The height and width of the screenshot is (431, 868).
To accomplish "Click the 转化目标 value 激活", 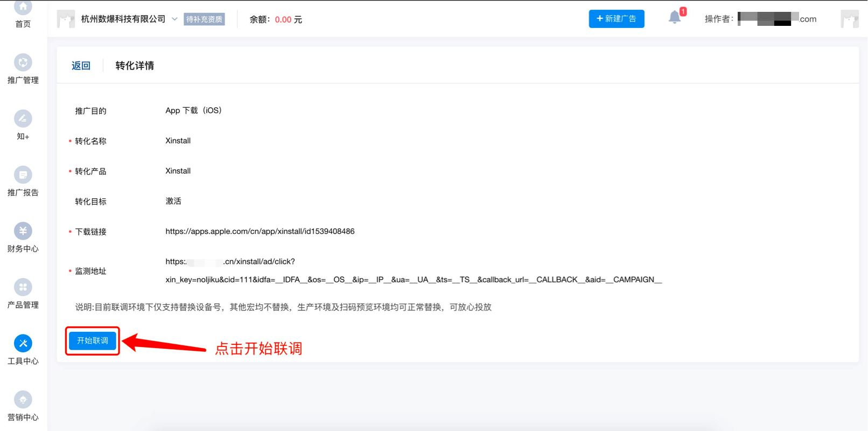I will coord(173,201).
